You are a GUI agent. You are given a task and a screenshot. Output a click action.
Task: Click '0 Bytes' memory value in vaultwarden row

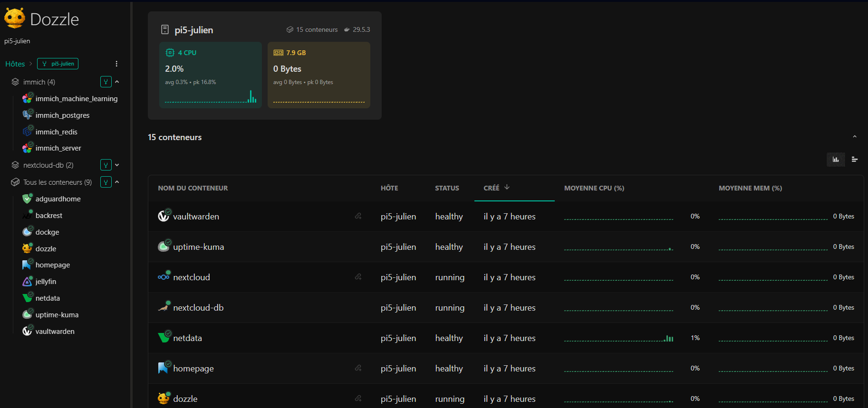[844, 216]
